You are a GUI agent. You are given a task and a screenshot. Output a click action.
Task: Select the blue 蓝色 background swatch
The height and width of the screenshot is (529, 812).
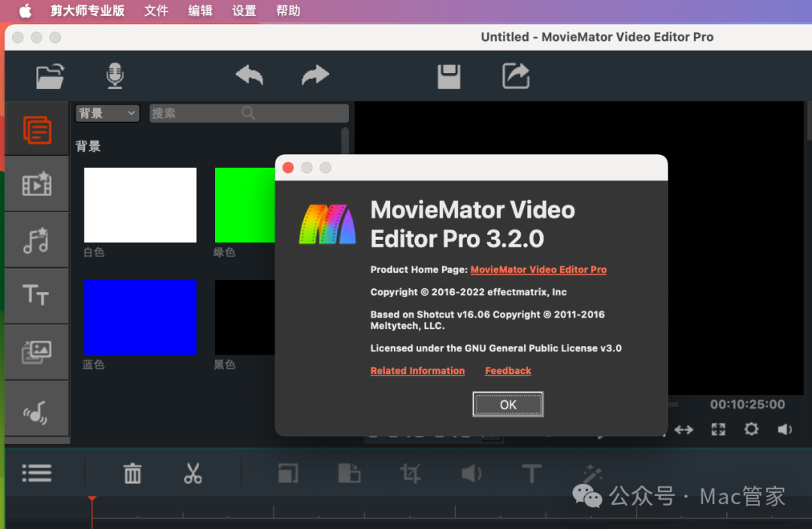pos(140,317)
